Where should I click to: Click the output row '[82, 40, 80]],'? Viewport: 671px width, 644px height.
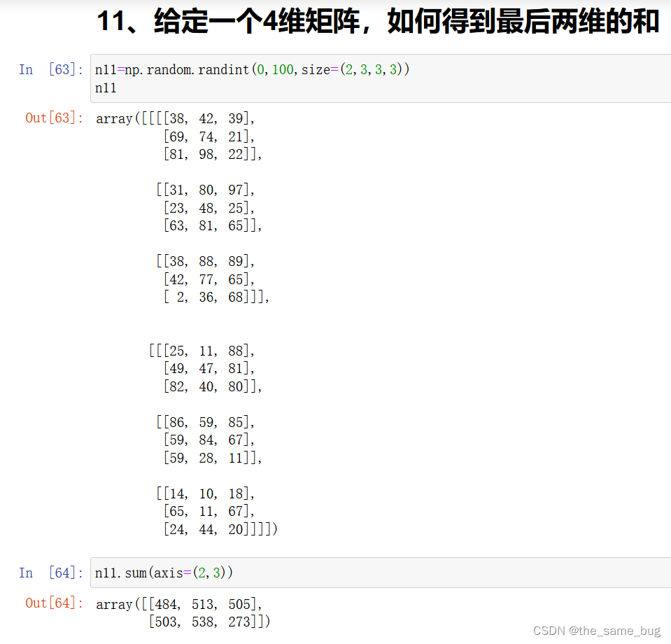tap(213, 386)
